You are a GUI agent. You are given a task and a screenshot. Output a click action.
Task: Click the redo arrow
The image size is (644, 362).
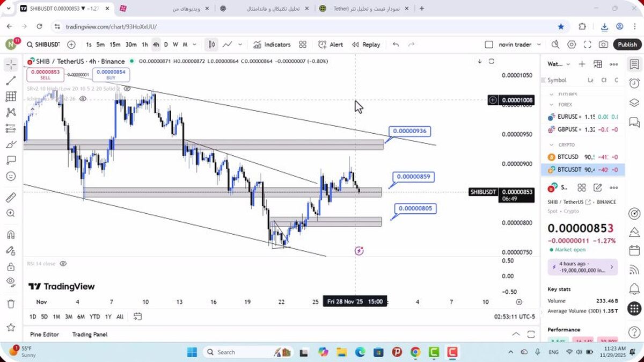(x=412, y=45)
